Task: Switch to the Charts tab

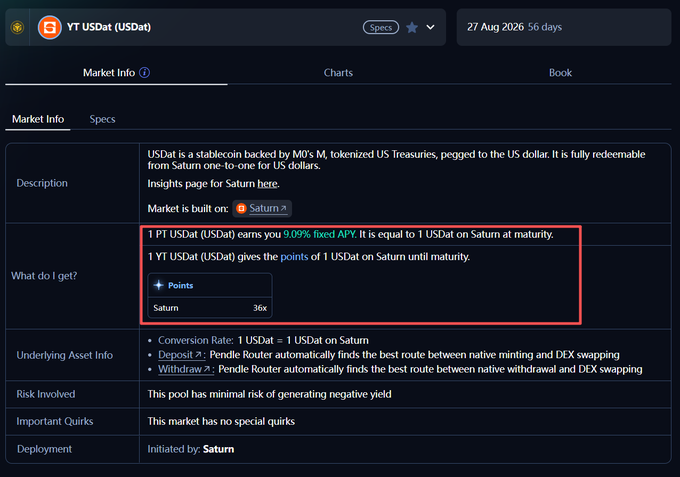Action: (x=338, y=73)
